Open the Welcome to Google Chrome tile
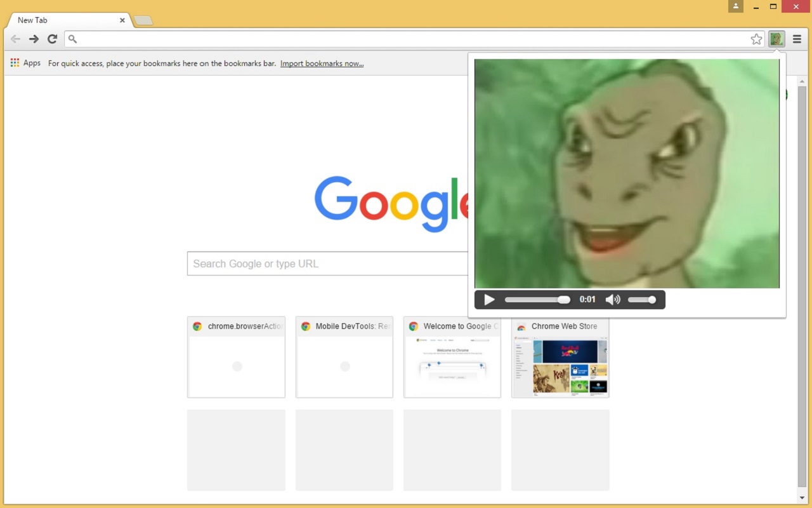Viewport: 812px width, 508px height. coord(452,358)
